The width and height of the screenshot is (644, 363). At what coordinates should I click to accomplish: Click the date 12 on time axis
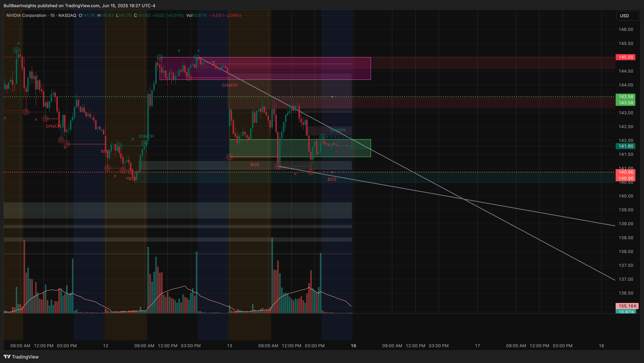click(x=106, y=345)
